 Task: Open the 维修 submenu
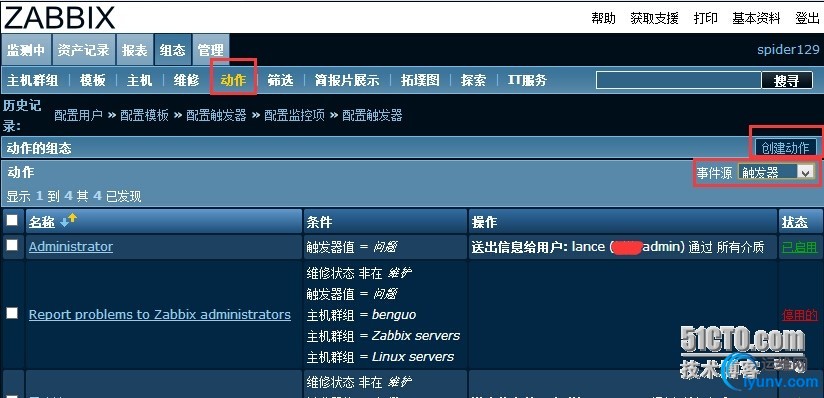pos(187,80)
